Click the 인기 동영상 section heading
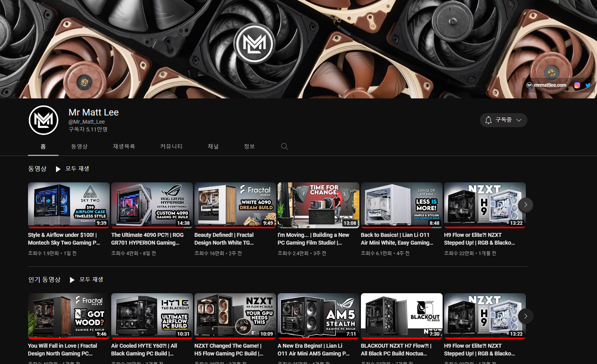 point(44,280)
